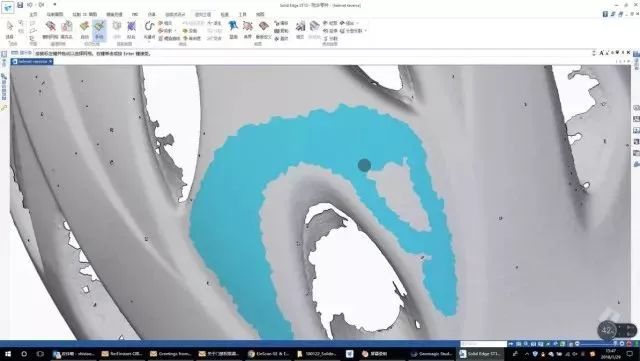
Task: Click the blue surface icon in ribbon
Action: click(x=233, y=26)
